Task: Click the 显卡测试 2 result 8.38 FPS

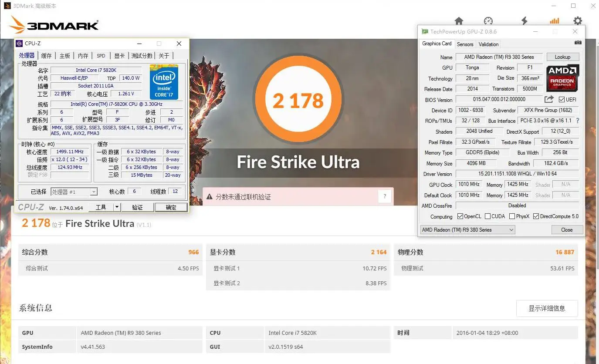Action: (x=376, y=283)
